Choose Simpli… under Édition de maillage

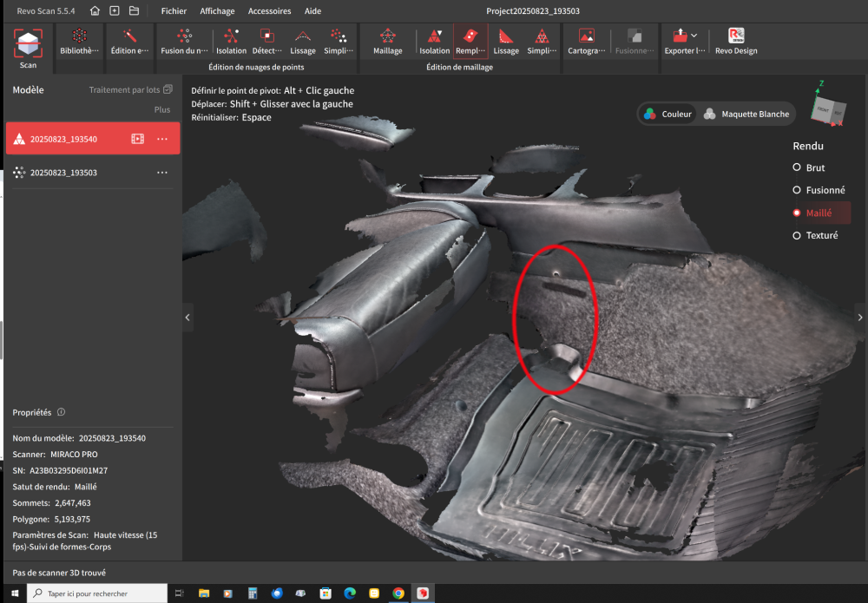click(x=542, y=42)
